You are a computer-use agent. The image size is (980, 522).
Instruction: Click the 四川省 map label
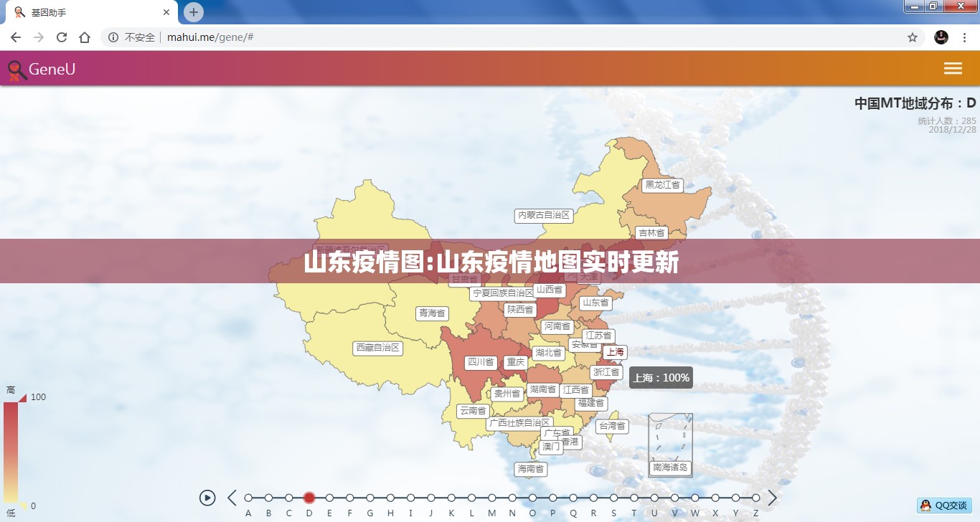tap(481, 362)
